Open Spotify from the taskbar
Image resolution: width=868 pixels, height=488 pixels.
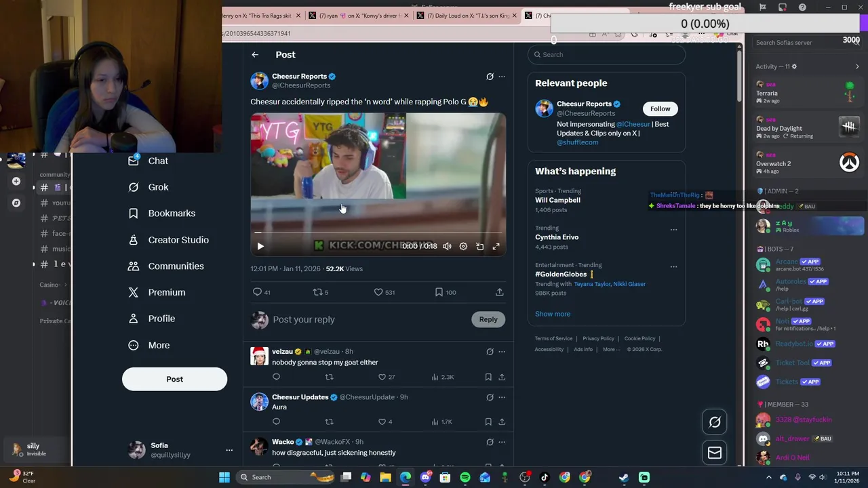[x=465, y=477]
